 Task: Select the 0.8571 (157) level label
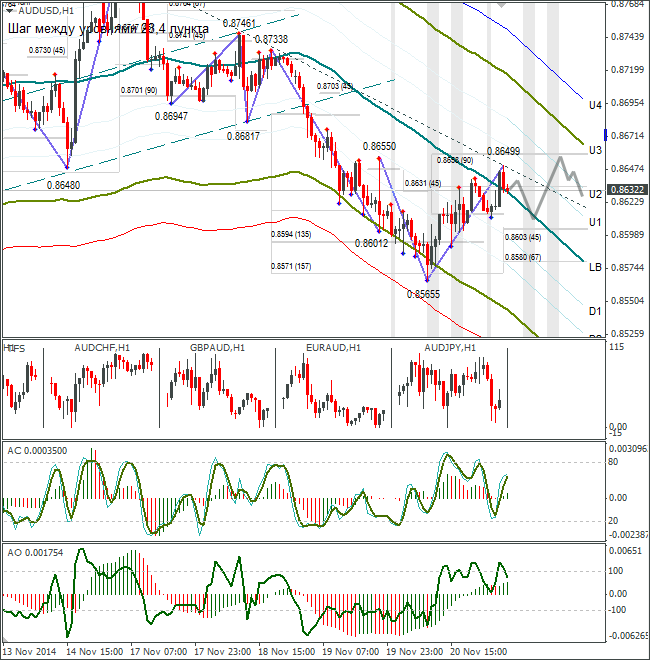pyautogui.click(x=291, y=266)
